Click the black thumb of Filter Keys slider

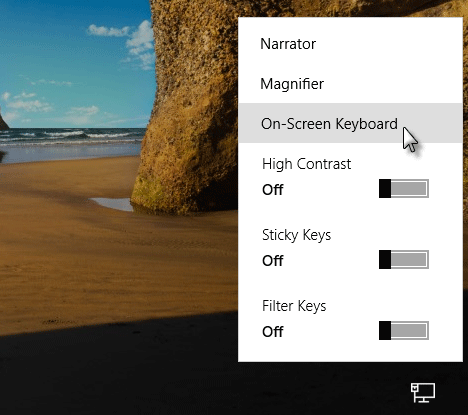click(385, 330)
